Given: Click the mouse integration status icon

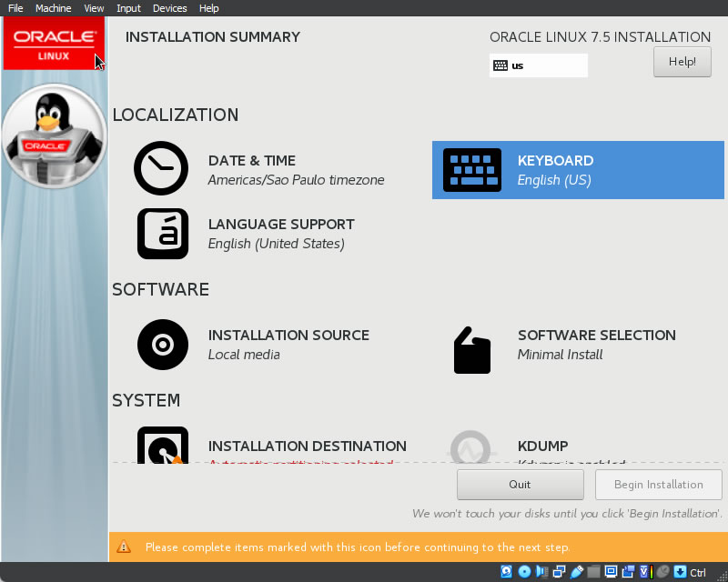Looking at the screenshot, I should coord(663,572).
